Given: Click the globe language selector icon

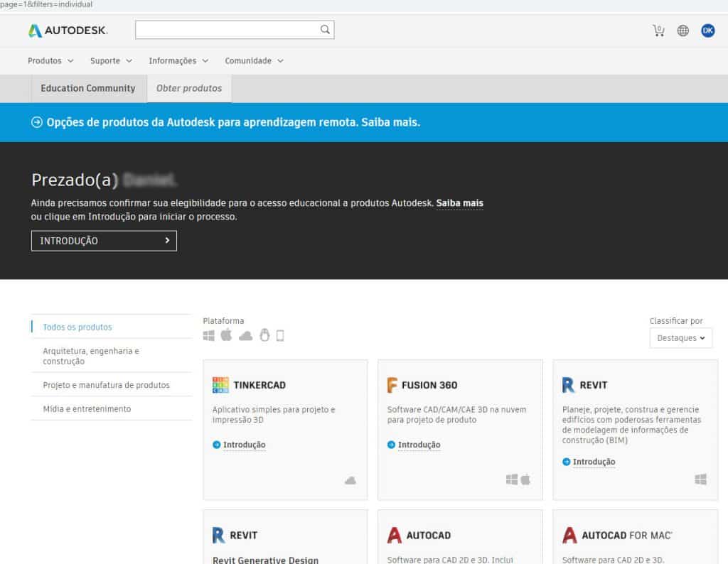Looking at the screenshot, I should coord(683,31).
